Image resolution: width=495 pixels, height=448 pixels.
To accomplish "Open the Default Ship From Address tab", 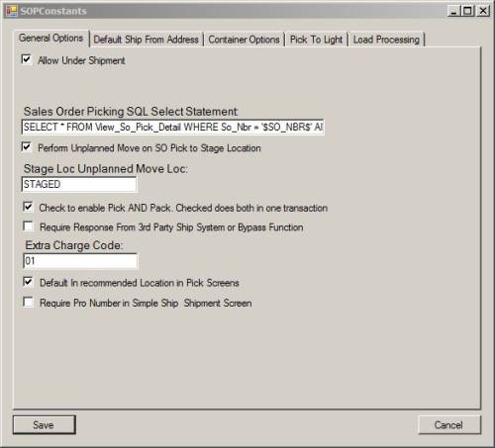I will 146,40.
